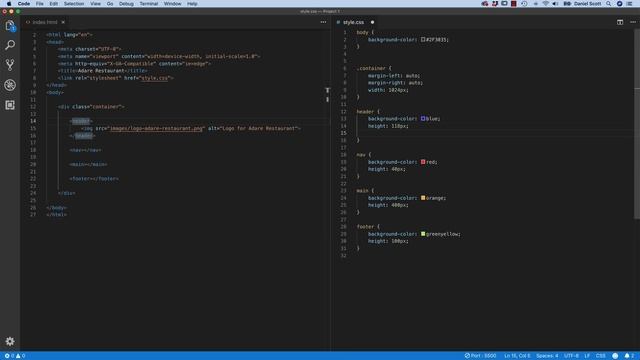Click the Ln 15, Col 5 cursor position
The image size is (640, 360).
517,356
